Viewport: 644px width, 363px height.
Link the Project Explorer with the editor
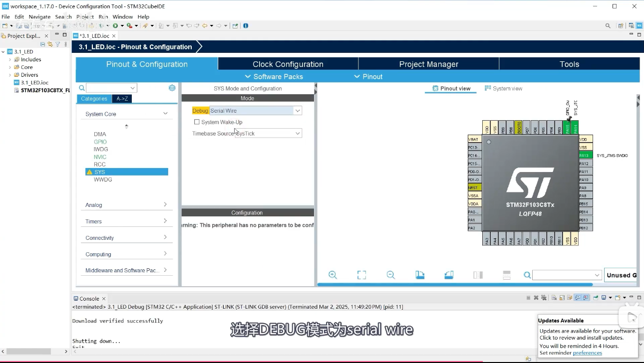[50, 44]
